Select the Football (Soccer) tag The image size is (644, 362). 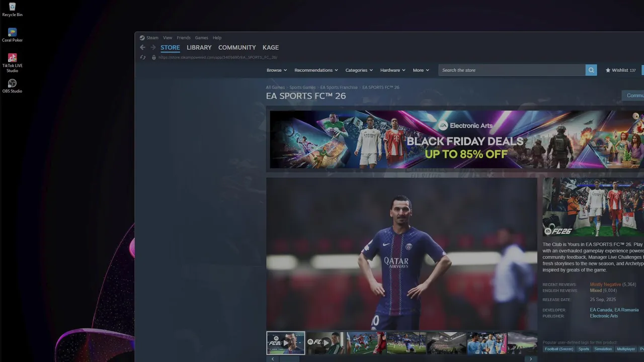[x=558, y=349]
